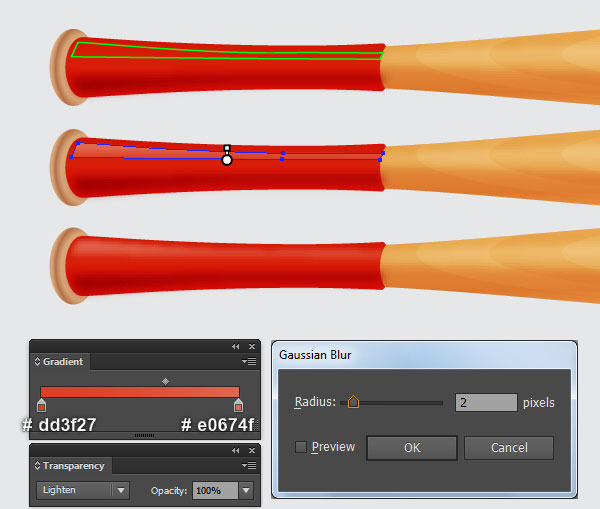The image size is (600, 509).
Task: Collapse the Transparency panel with double arrows
Action: (x=235, y=450)
